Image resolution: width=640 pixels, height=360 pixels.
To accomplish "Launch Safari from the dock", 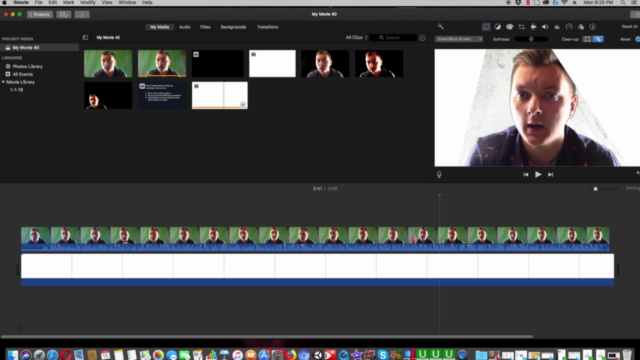I will (x=52, y=355).
